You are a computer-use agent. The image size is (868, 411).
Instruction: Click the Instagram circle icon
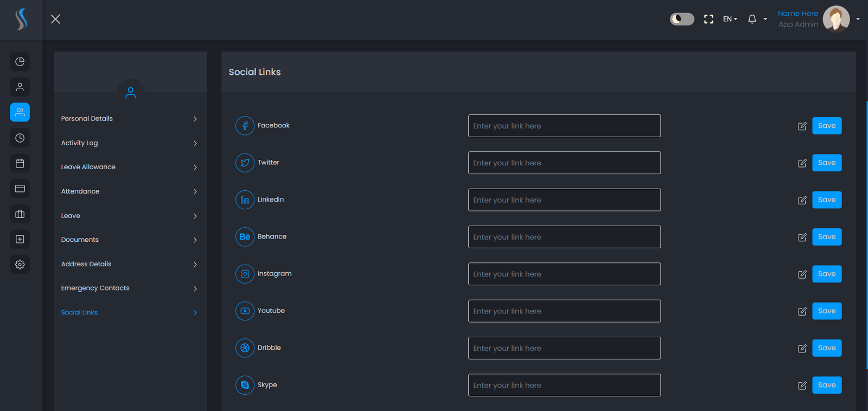click(x=245, y=274)
